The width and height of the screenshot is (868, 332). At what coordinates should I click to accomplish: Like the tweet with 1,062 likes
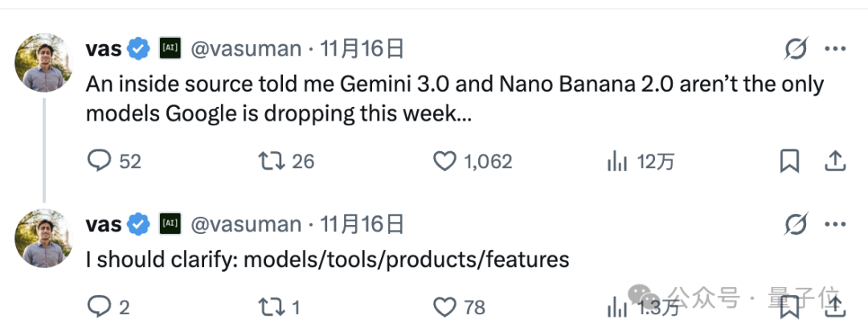tap(444, 162)
